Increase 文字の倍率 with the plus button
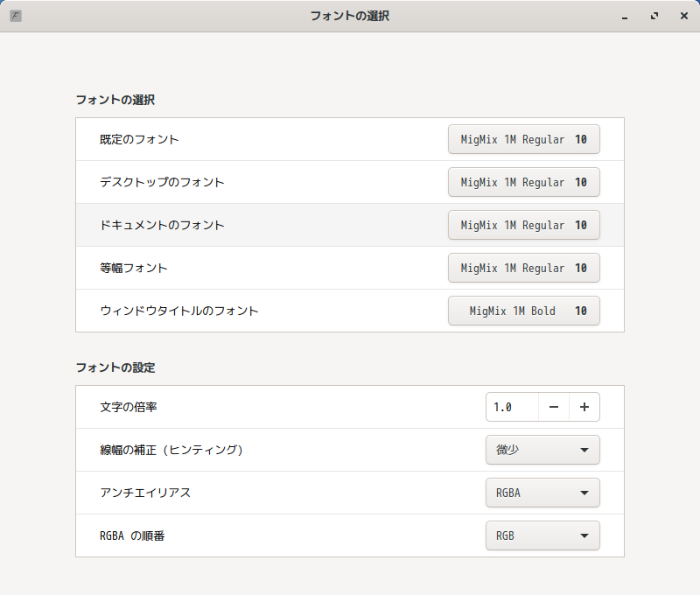This screenshot has width=700, height=595. pyautogui.click(x=584, y=407)
